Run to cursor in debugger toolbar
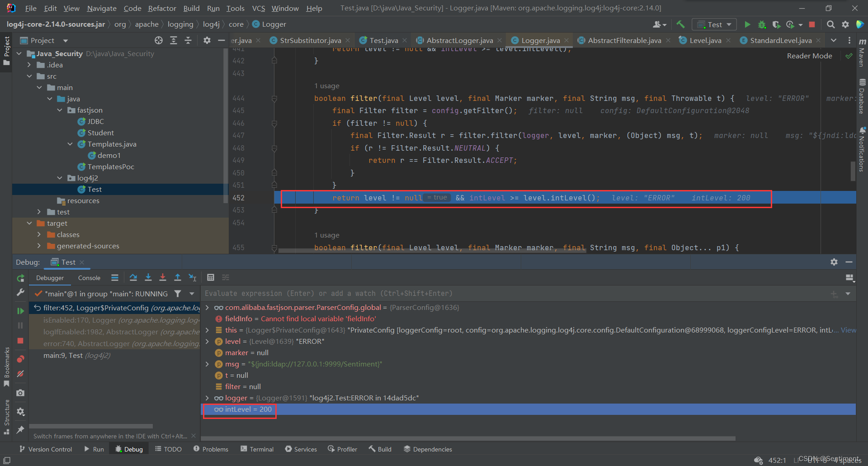 [193, 277]
